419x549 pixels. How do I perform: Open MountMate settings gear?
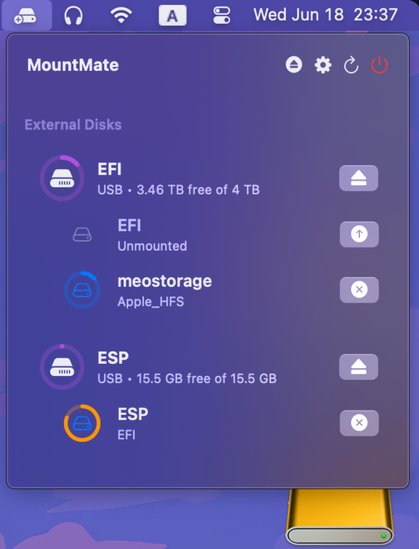coord(323,65)
